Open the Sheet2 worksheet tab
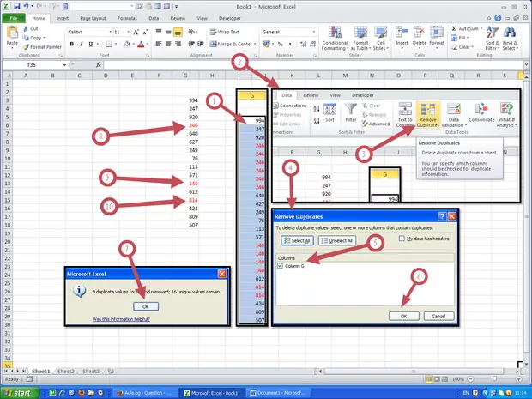The width and height of the screenshot is (532, 399). tap(66, 372)
